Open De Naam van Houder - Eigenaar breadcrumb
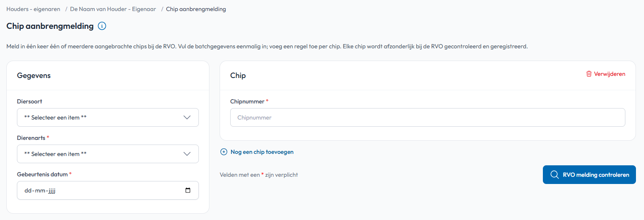The width and height of the screenshot is (644, 220). click(x=113, y=9)
